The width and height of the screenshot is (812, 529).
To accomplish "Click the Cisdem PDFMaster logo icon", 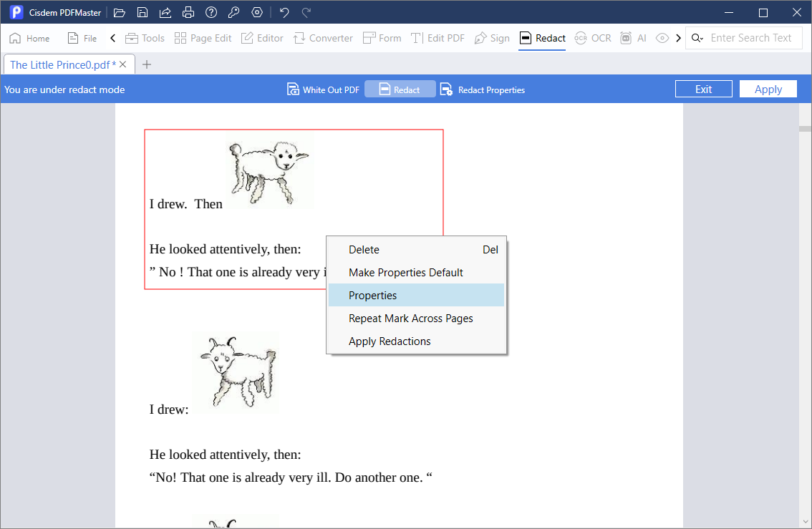I will 16,12.
